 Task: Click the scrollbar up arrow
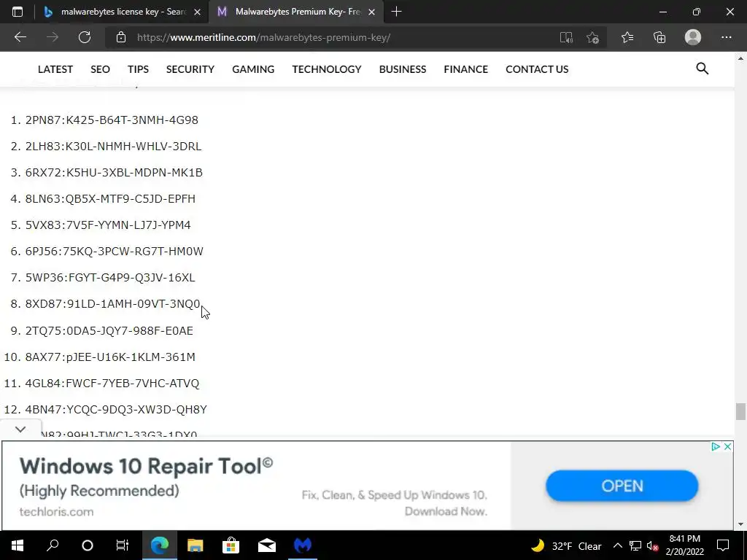point(740,58)
